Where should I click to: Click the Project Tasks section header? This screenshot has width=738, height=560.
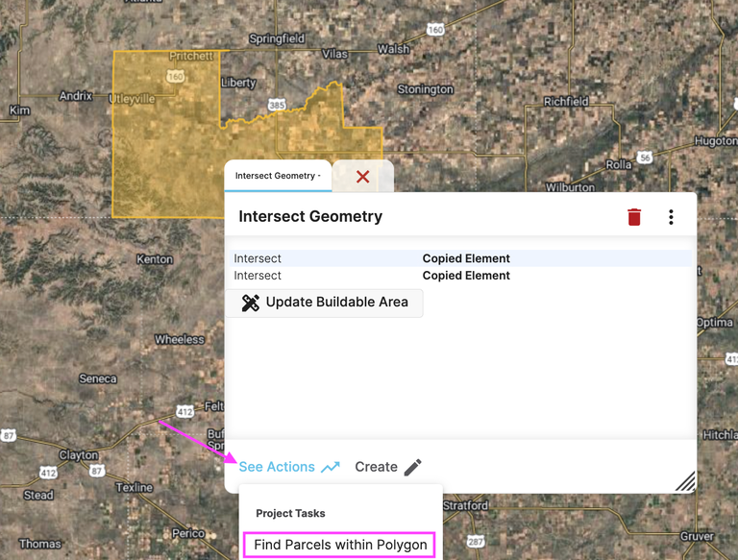[290, 513]
